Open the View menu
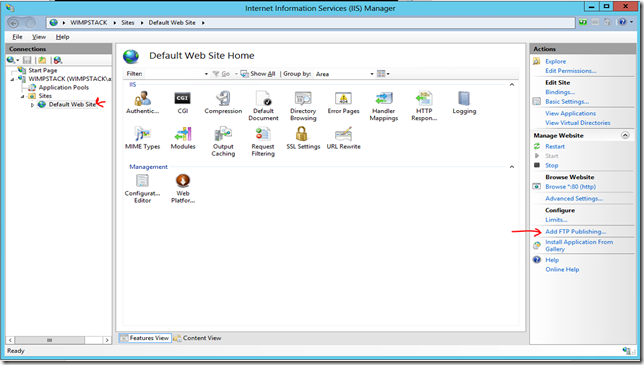 (39, 37)
